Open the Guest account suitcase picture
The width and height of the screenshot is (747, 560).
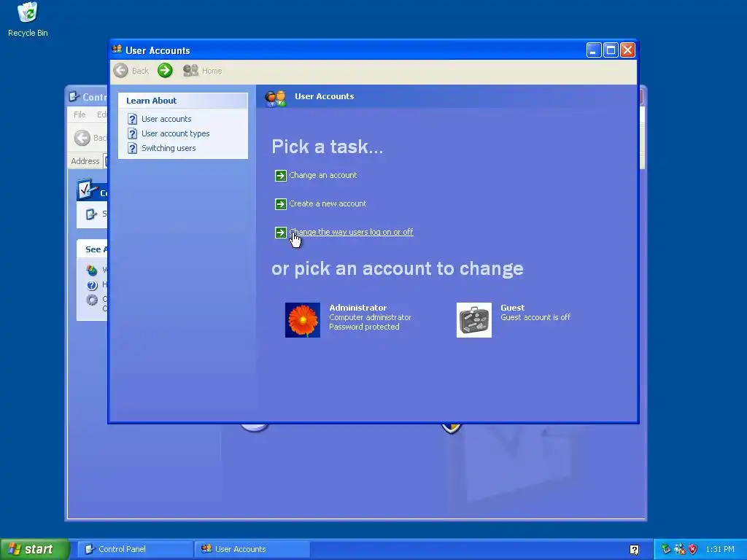(x=474, y=320)
